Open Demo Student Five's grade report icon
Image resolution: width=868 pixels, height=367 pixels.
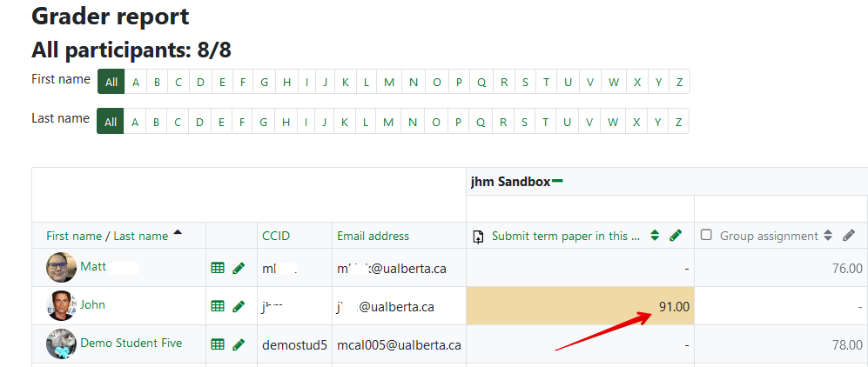tap(218, 344)
